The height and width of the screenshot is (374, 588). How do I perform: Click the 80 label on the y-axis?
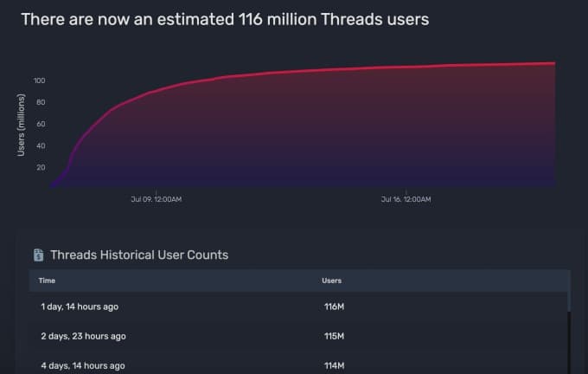tap(41, 102)
